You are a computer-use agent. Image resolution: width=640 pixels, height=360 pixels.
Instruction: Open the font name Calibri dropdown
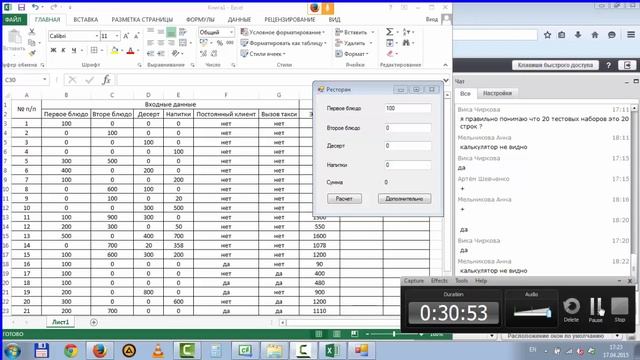[x=97, y=36]
